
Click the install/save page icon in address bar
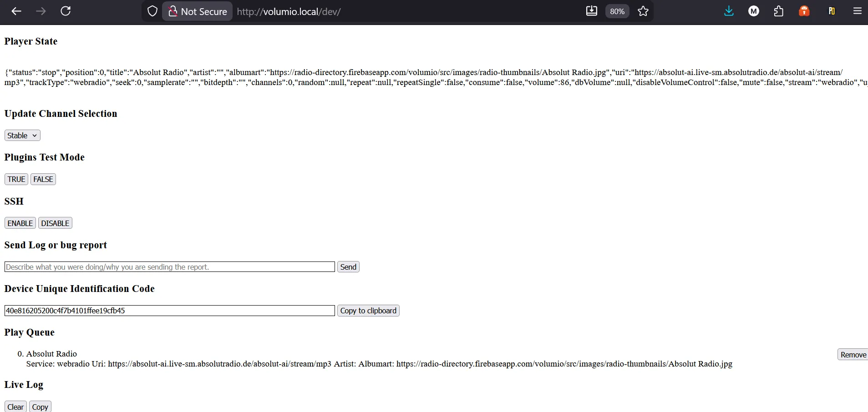tap(591, 11)
